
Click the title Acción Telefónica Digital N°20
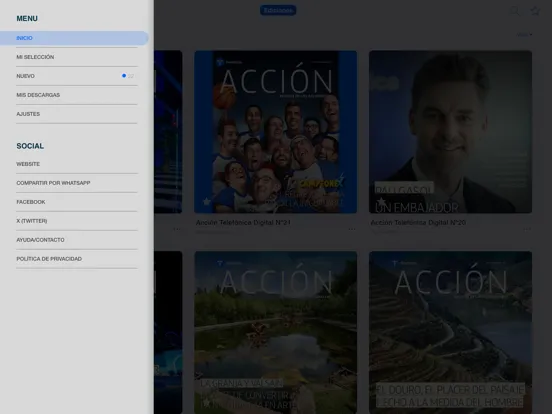(x=418, y=222)
